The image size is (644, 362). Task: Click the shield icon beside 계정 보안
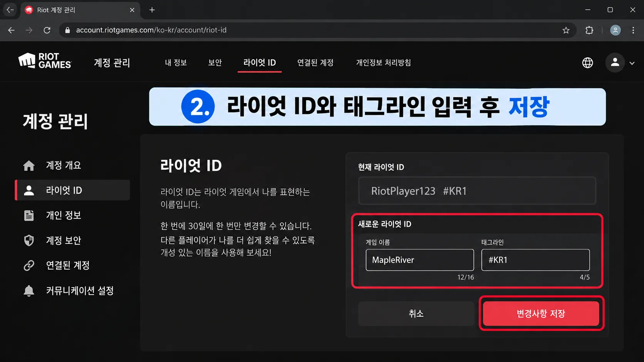coord(29,240)
